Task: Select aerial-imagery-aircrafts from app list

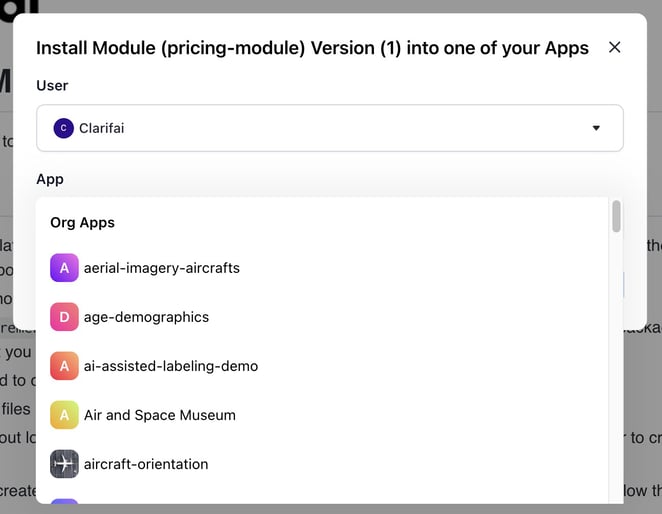Action: pos(162,268)
